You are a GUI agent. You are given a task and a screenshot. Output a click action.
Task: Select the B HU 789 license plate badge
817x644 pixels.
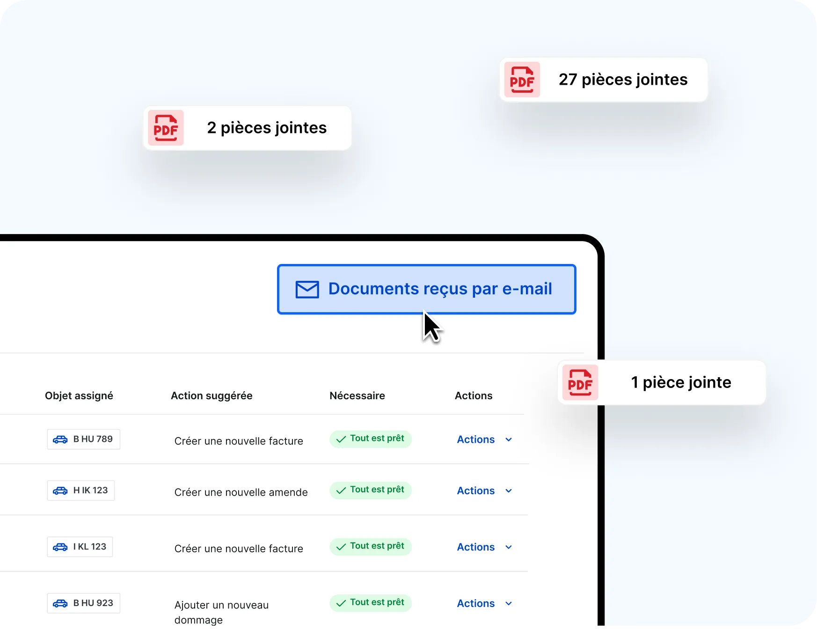tap(83, 439)
